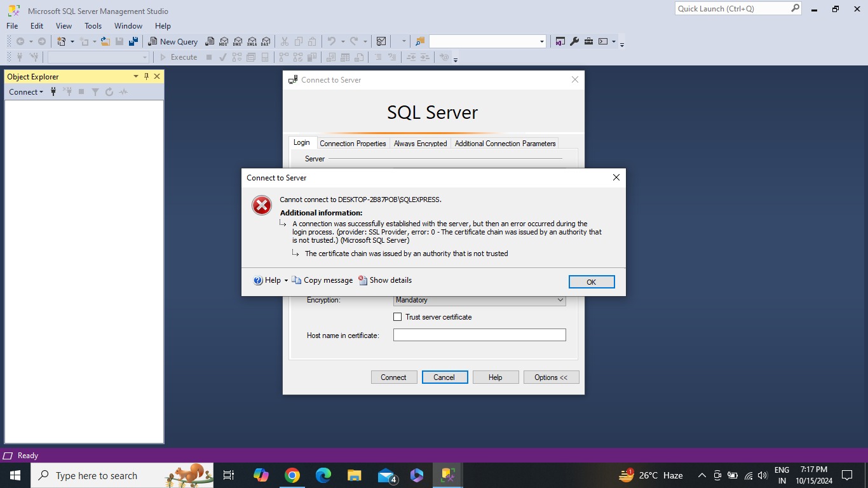868x488 pixels.
Task: Click the Options << button
Action: 552,377
